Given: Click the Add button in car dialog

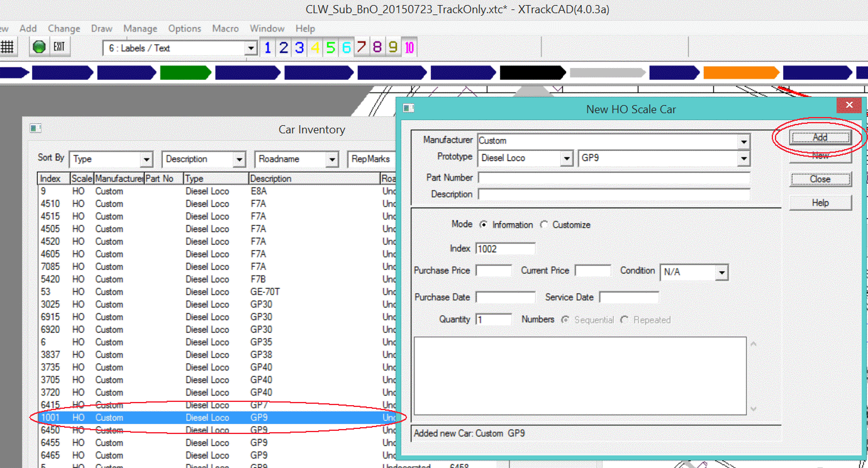Looking at the screenshot, I should [x=820, y=137].
